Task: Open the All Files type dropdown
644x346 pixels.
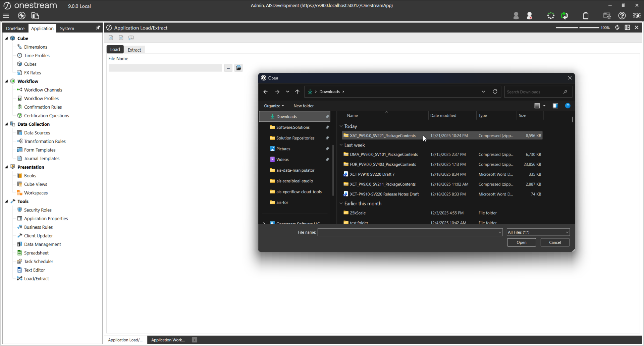Action: [538, 232]
